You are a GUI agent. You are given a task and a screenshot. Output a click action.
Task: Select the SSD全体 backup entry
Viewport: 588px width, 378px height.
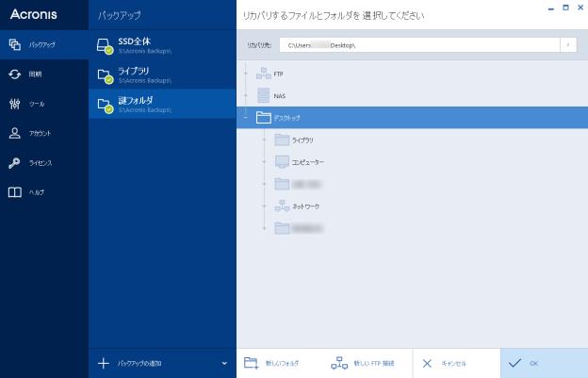tap(162, 45)
